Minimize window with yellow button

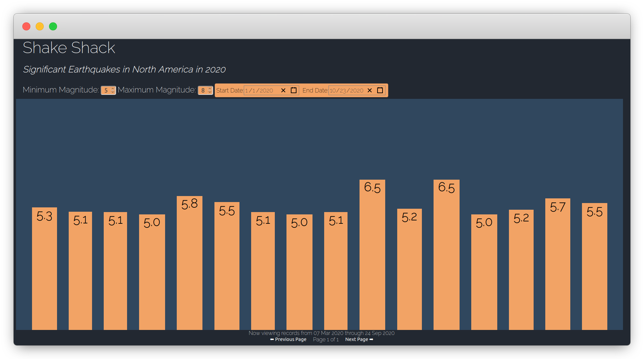(x=40, y=26)
